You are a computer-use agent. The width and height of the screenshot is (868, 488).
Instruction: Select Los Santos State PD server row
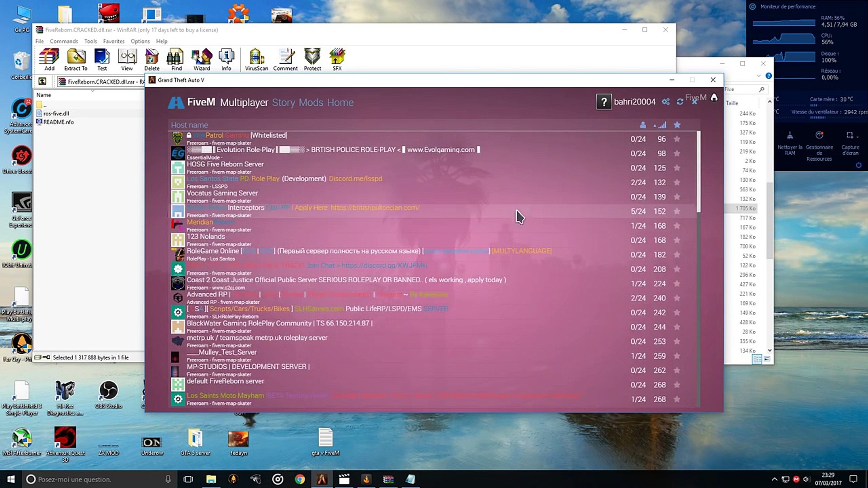433,182
